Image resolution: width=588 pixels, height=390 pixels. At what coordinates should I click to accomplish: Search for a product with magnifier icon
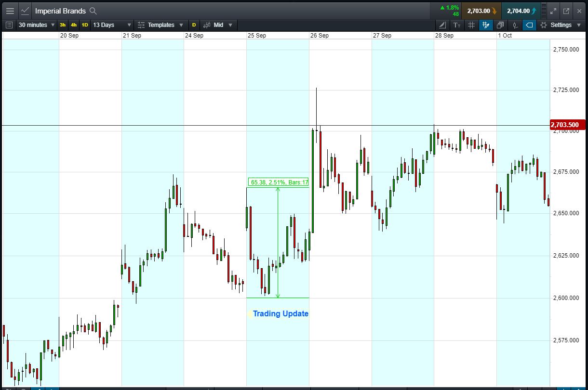93,11
